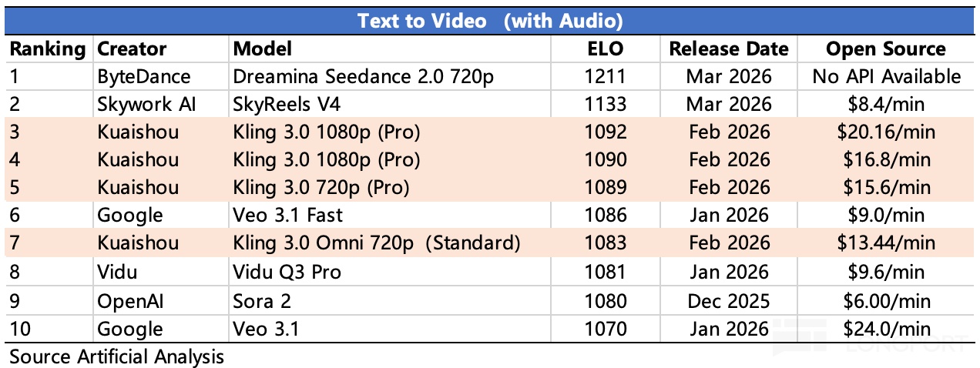Click the Kling 3.0 Omni 720p (Standard) cell
Viewport: 980px width, 368px height.
377,243
